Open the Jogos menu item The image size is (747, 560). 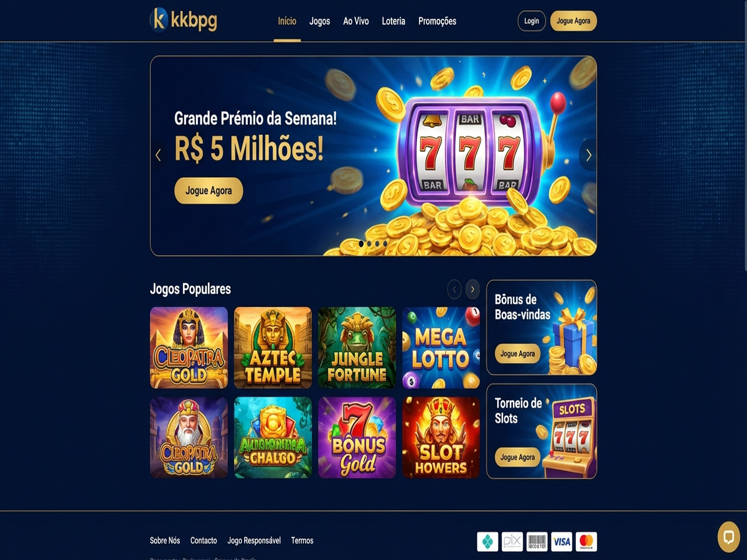click(320, 21)
